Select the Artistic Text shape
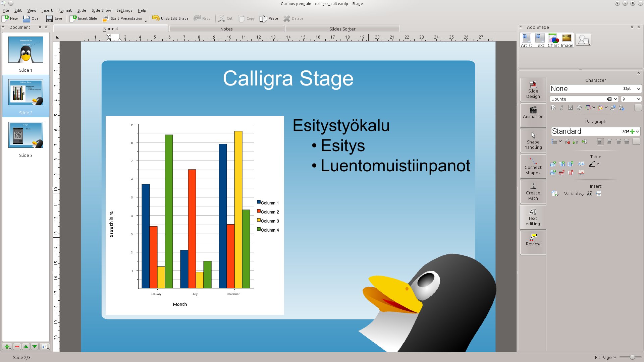This screenshot has height=362, width=644. [527, 40]
